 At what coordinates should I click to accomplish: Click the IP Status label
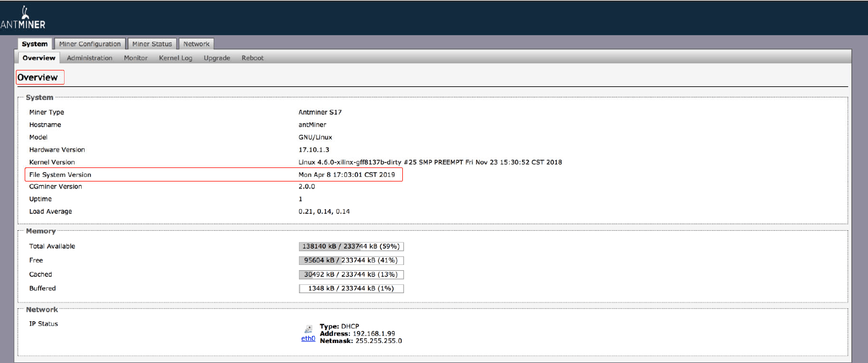[x=43, y=324]
